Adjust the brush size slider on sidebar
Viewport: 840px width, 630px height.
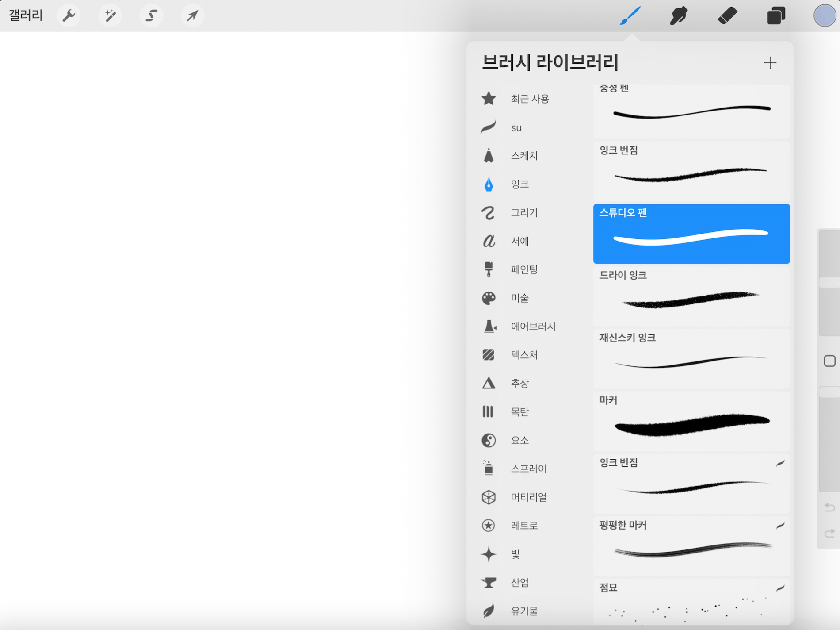pyautogui.click(x=829, y=283)
